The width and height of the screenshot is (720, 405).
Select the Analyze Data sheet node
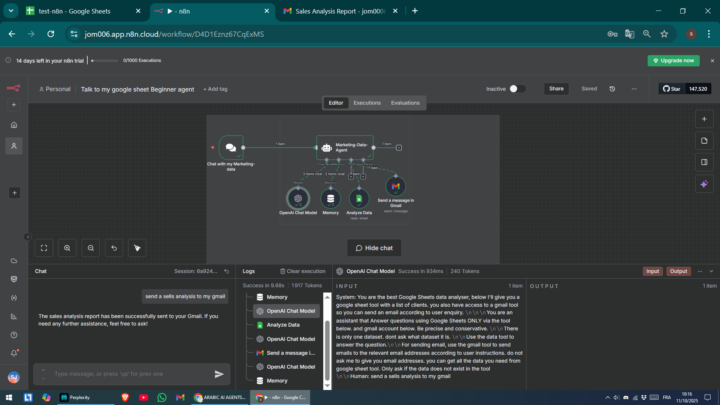tap(359, 198)
